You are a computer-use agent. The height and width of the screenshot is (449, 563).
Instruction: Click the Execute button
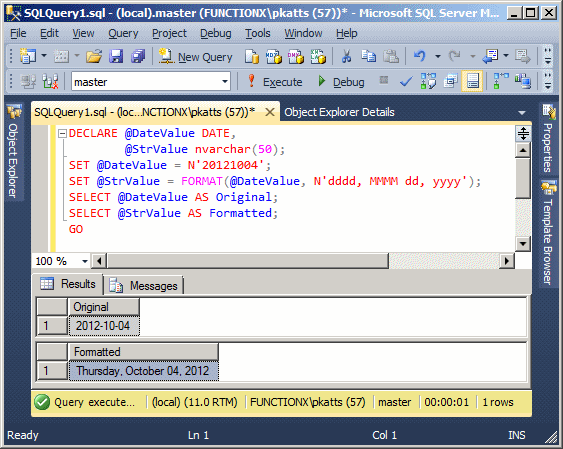[275, 82]
